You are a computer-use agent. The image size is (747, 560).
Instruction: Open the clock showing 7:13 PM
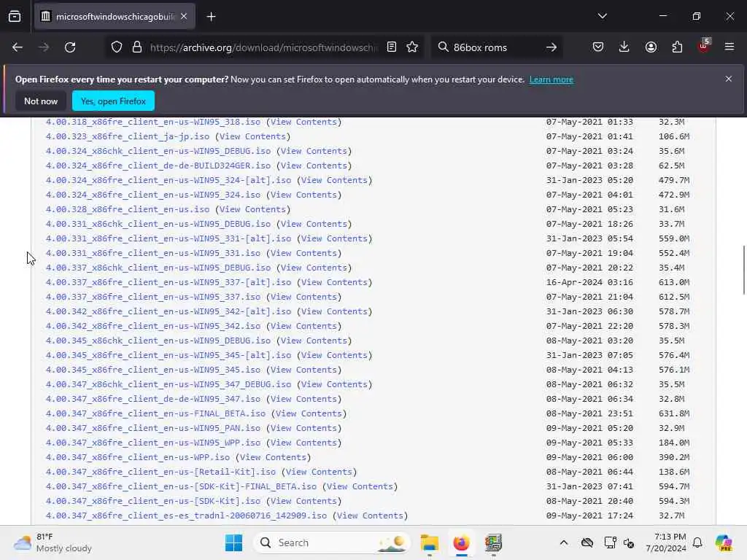666,542
